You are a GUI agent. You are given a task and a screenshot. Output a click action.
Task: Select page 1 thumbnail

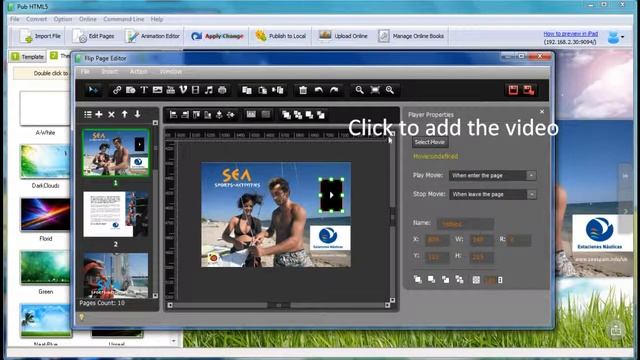116,153
